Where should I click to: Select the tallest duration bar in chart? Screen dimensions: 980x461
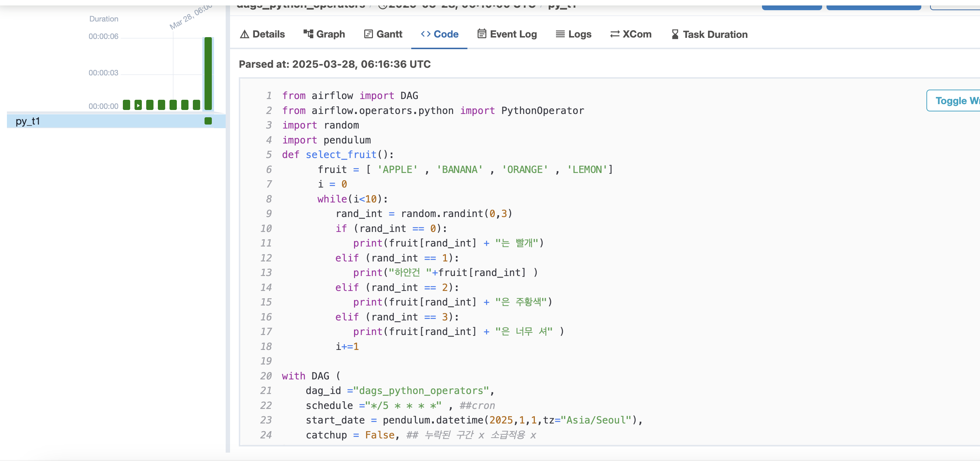[x=208, y=73]
